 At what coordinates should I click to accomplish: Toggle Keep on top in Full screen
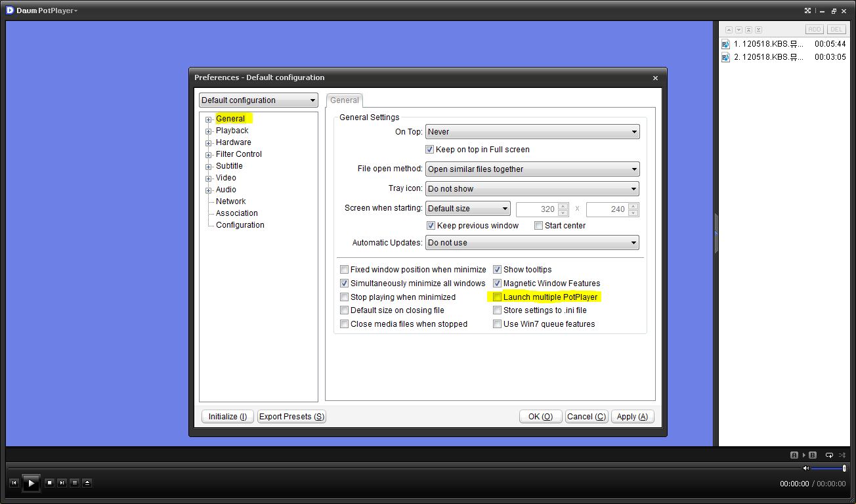[430, 150]
